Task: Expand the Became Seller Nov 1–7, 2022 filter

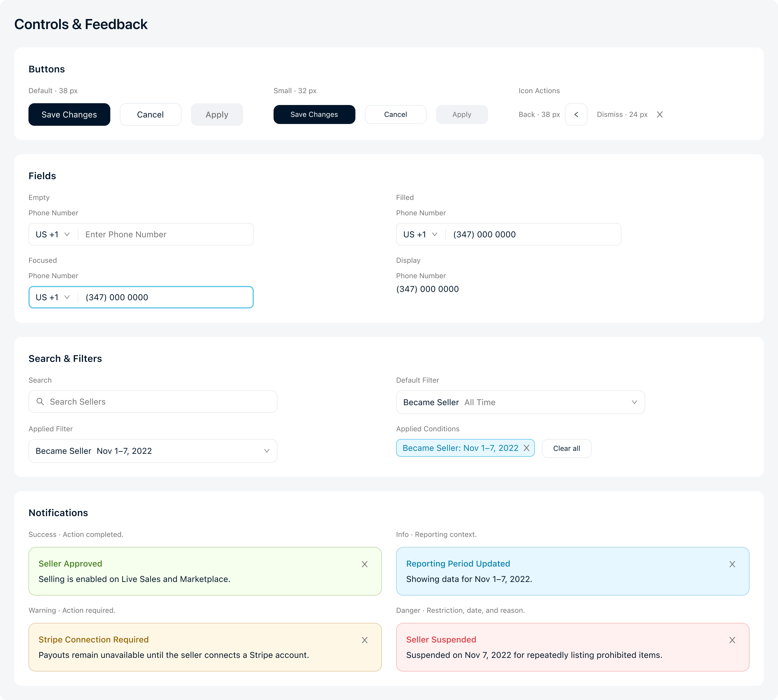Action: 153,451
